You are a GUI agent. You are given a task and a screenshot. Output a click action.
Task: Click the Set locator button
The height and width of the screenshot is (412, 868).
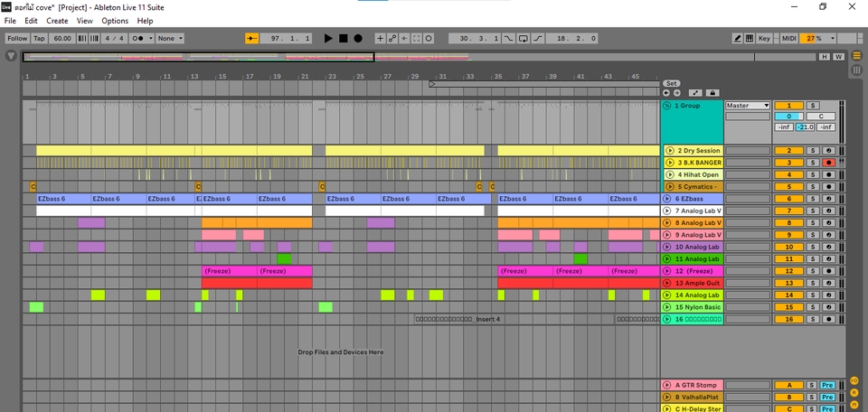point(671,83)
